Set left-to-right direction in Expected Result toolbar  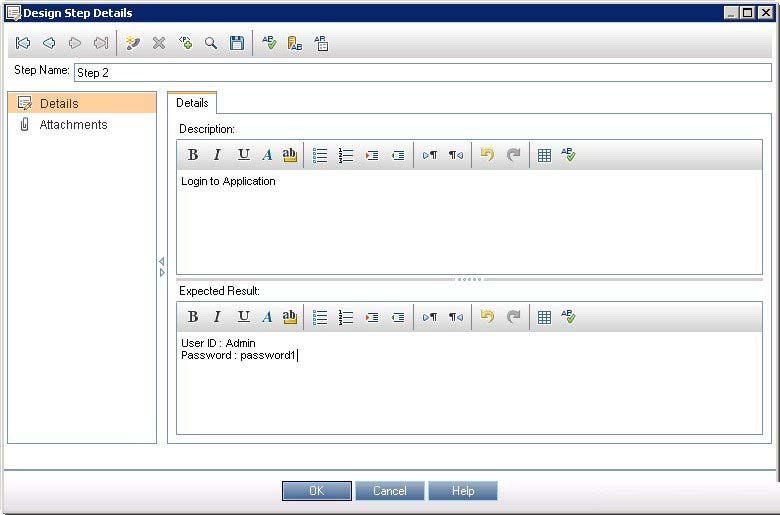(430, 317)
